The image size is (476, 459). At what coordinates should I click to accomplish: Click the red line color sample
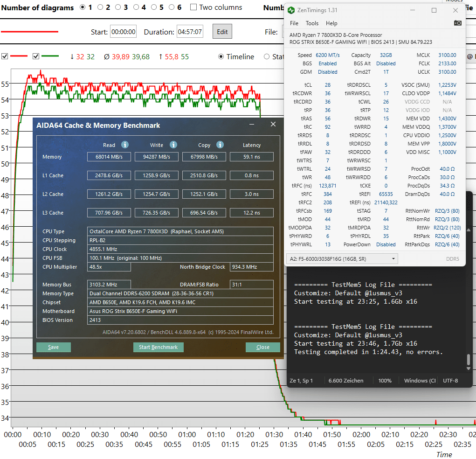pyautogui.click(x=29, y=32)
